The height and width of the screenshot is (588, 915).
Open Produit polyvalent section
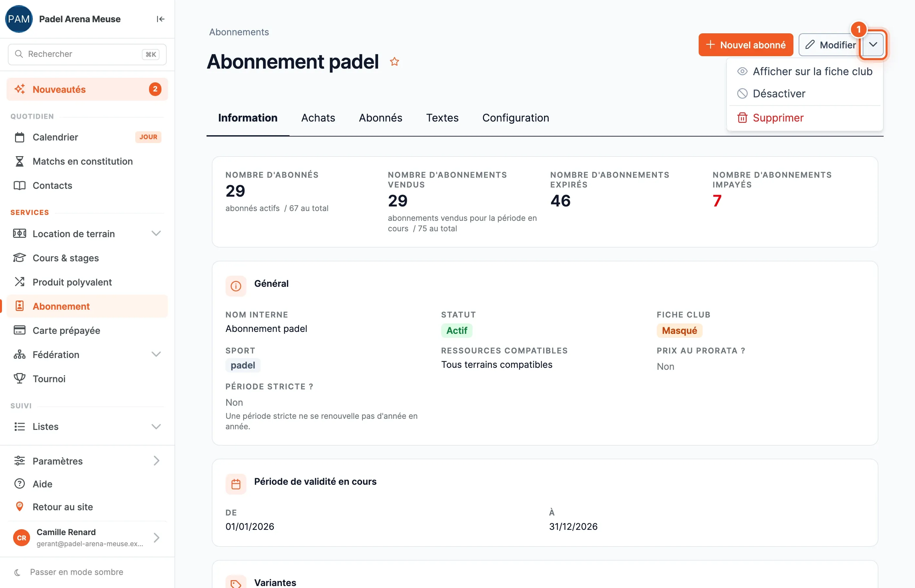(x=87, y=282)
